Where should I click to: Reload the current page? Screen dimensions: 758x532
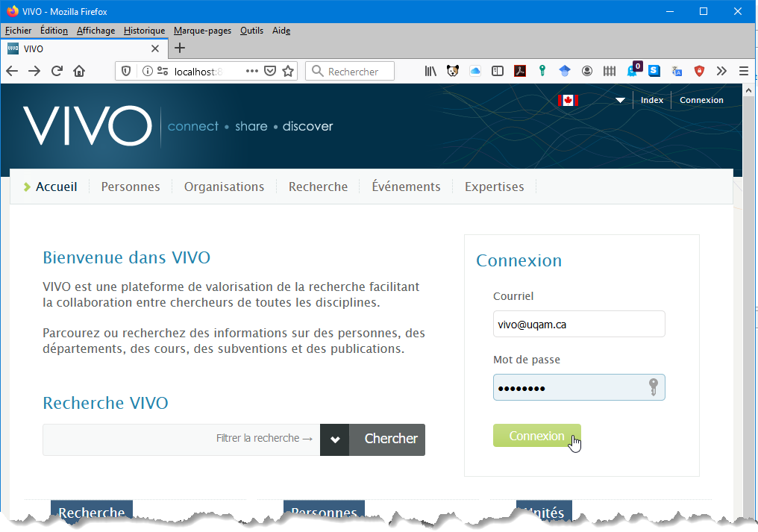coord(57,71)
